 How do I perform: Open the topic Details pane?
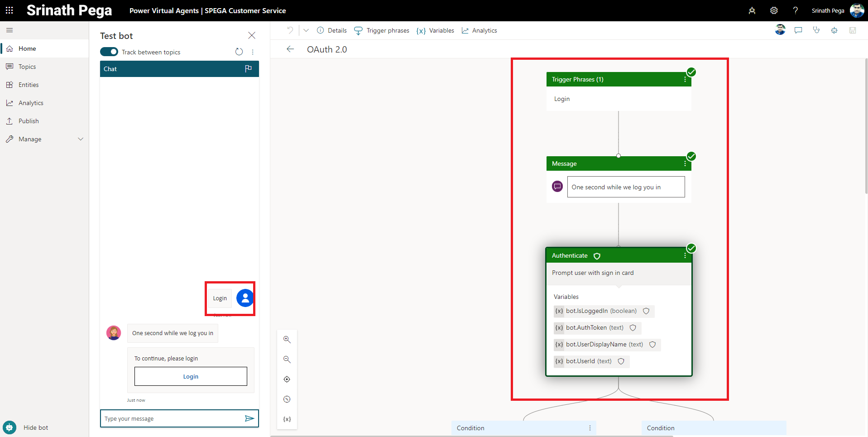[x=332, y=30]
